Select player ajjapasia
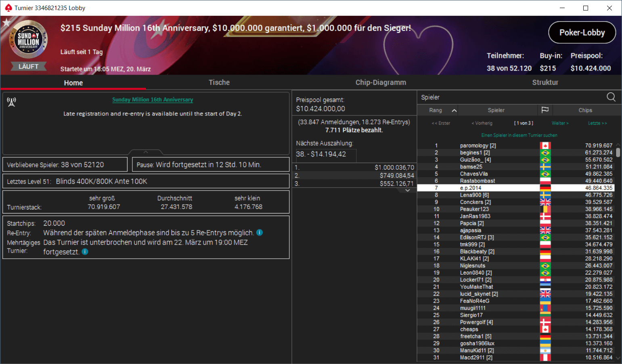Viewport: 622px width, 364px height. [x=471, y=230]
